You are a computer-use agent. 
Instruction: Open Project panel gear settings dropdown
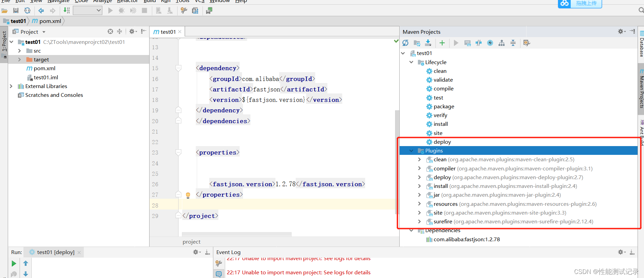tap(133, 31)
